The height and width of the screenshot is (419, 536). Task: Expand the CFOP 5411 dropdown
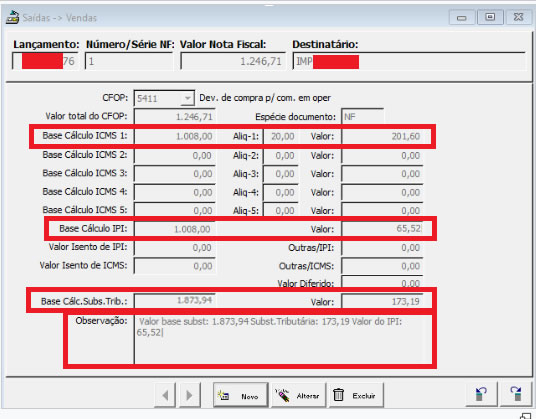[x=187, y=98]
